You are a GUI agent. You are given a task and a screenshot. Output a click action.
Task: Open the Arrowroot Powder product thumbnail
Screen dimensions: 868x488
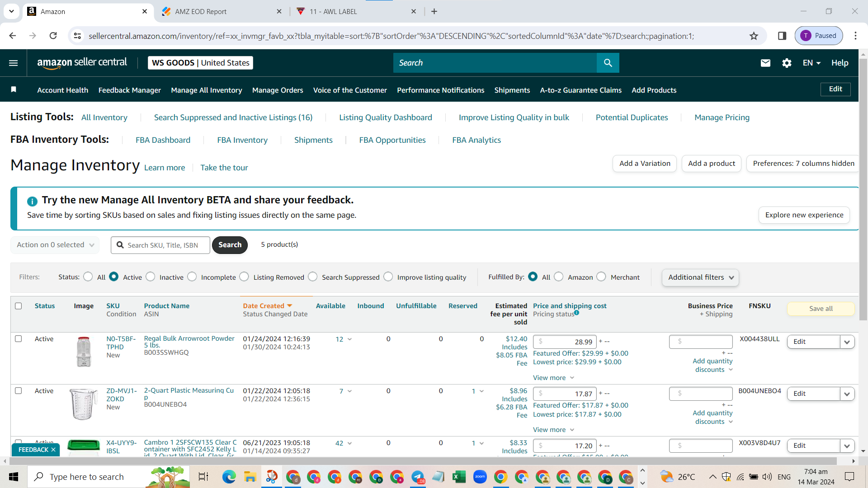coord(84,352)
